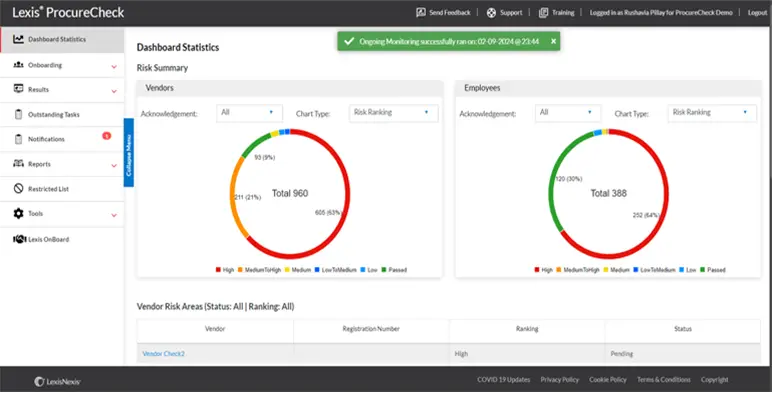Click the Send Feedback icon
772x393 pixels.
(x=420, y=13)
